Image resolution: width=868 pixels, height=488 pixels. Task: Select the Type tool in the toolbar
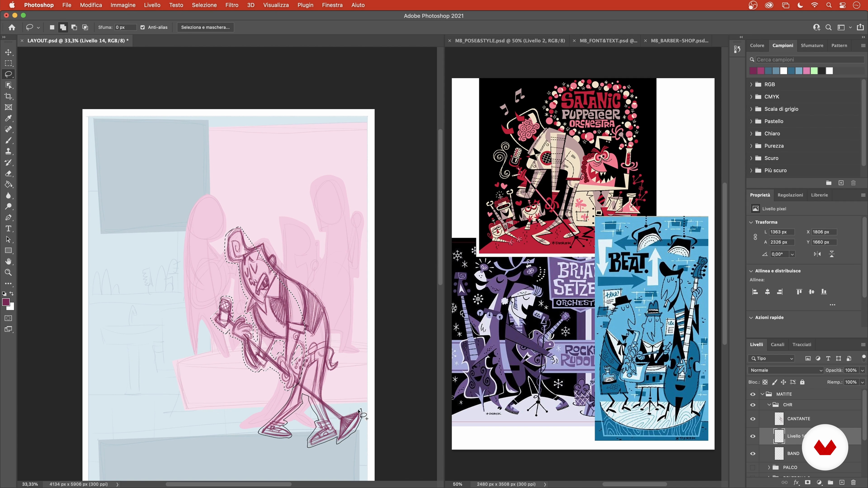coord(8,229)
